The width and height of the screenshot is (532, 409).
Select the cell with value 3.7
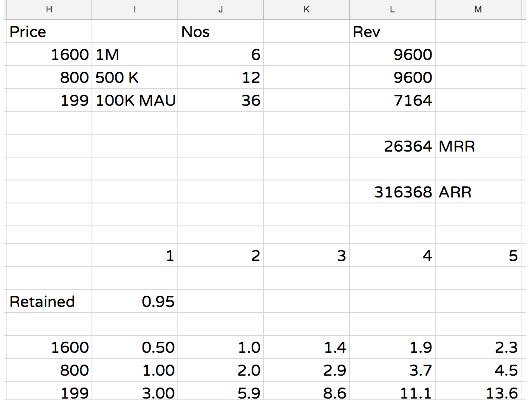tap(392, 370)
